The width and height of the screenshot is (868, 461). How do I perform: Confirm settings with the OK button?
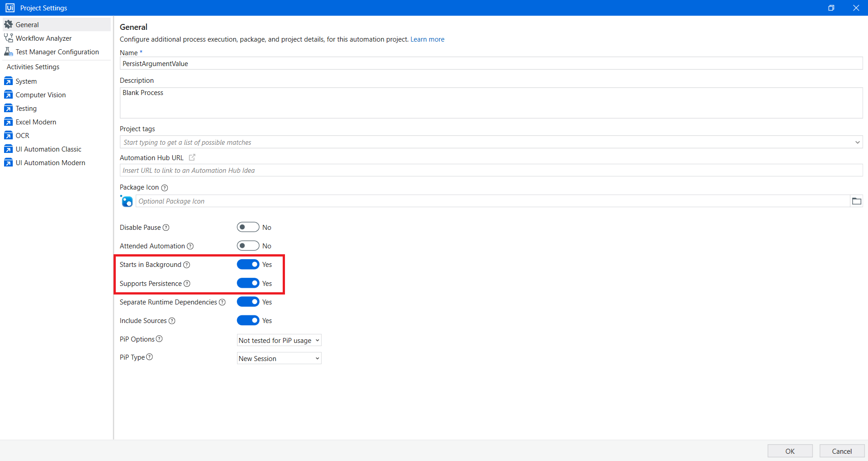[x=789, y=451]
